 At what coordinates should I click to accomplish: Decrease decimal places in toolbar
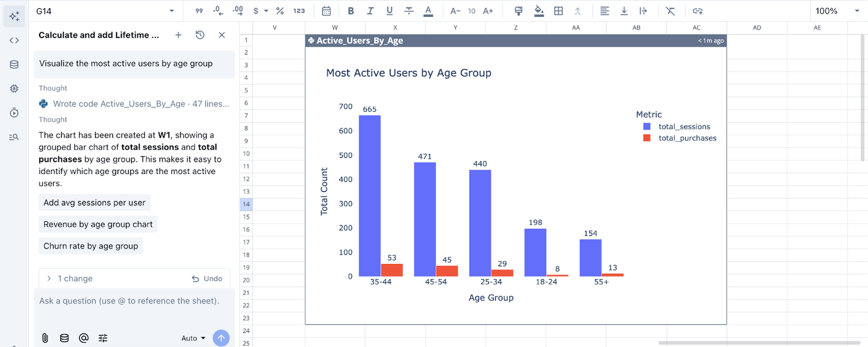click(218, 11)
